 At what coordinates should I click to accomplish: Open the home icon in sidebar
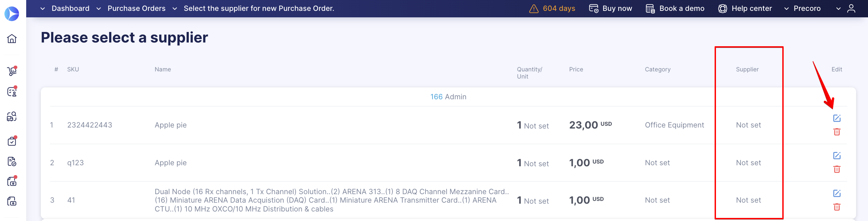tap(12, 39)
